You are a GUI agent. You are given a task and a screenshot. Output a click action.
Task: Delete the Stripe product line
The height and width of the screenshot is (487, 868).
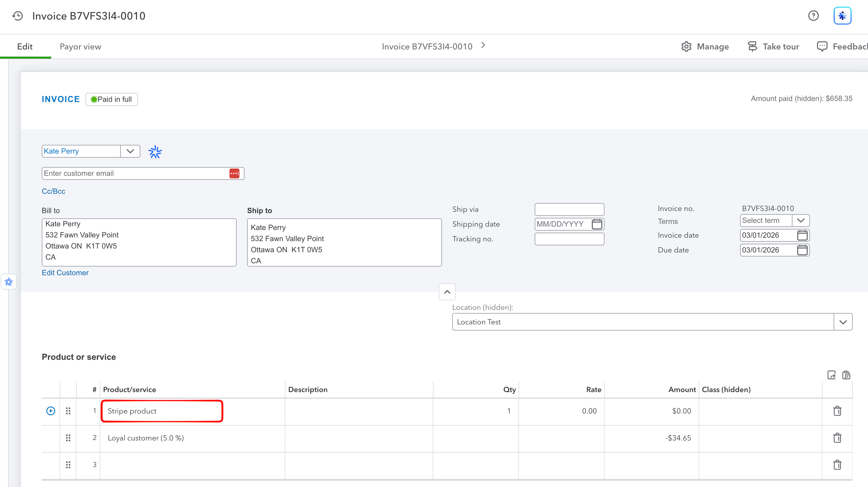[x=837, y=411]
